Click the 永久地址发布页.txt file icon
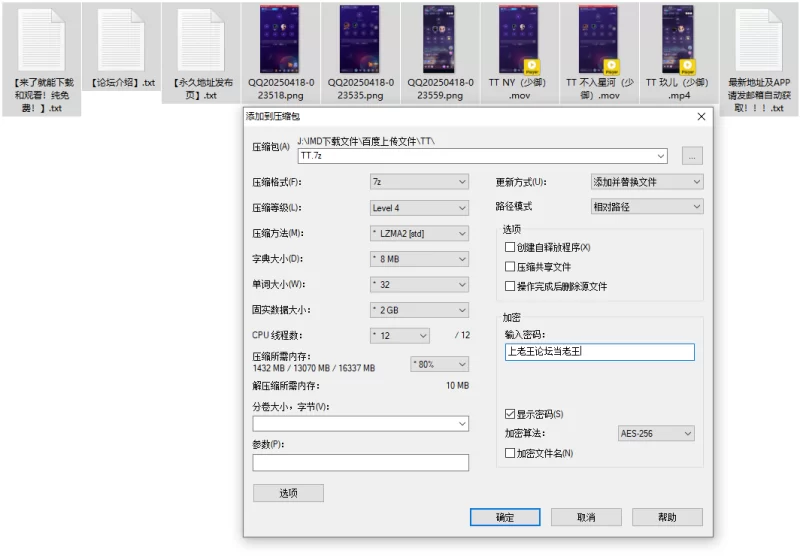This screenshot has height=560, width=800. [x=201, y=40]
